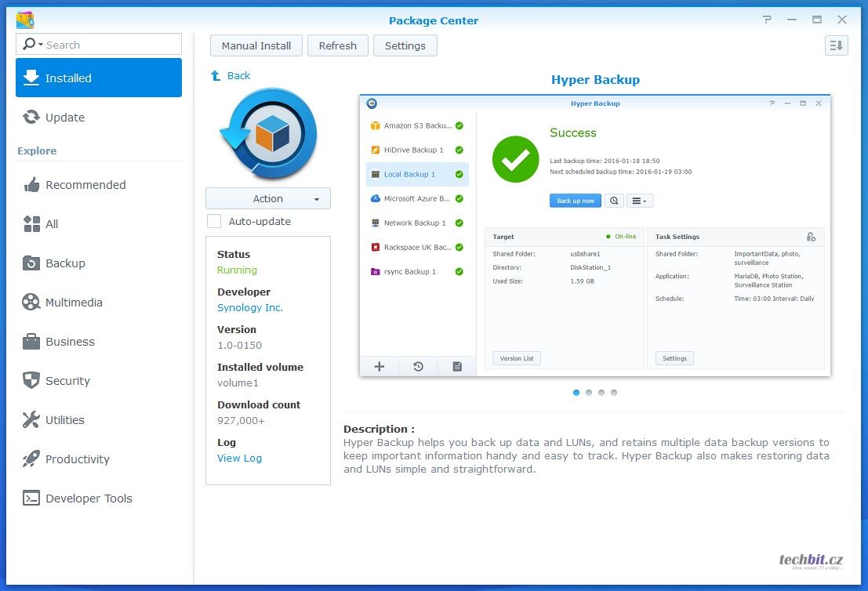Open the Recommended category thumbs-up icon
Screen dimensions: 868x591
pos(31,185)
